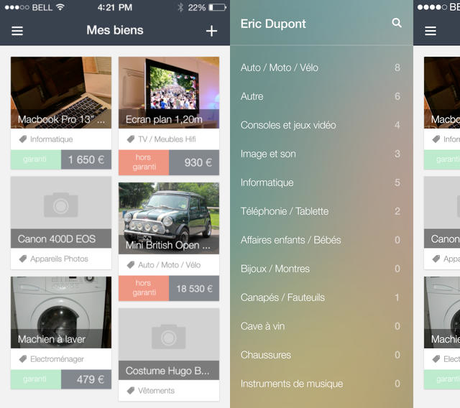Tap the 1 650 € price
The width and height of the screenshot is (460, 408).
tap(86, 160)
